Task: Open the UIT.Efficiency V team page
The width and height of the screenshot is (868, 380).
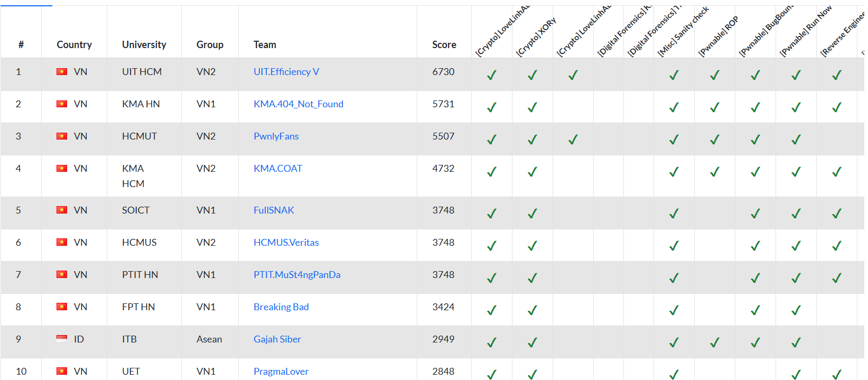Action: click(286, 72)
